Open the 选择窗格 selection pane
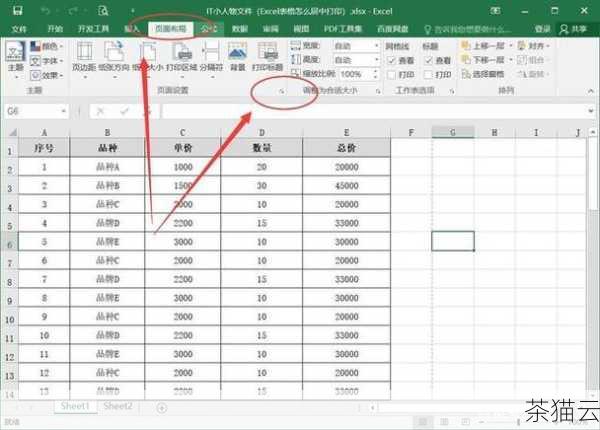The height and width of the screenshot is (430, 600). pyautogui.click(x=483, y=74)
